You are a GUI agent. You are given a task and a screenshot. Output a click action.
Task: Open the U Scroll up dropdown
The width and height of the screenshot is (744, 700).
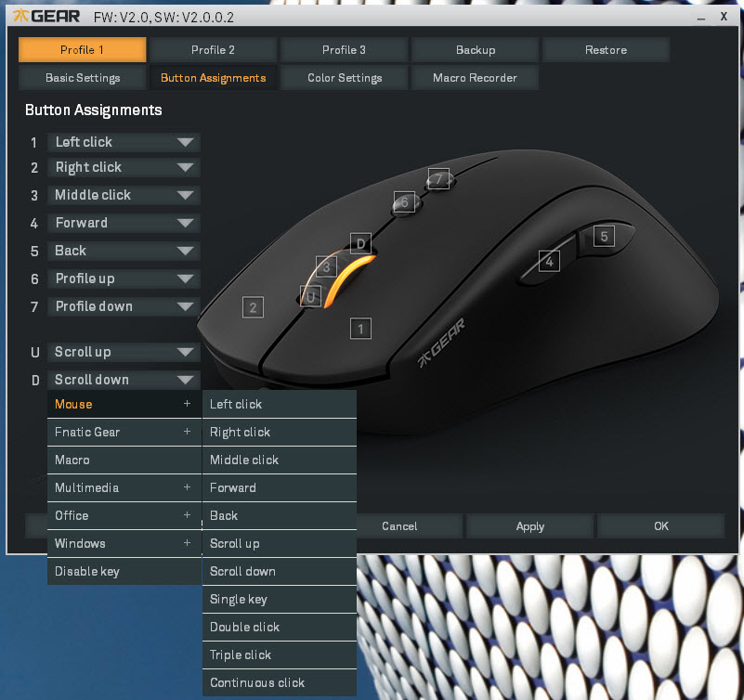[124, 352]
